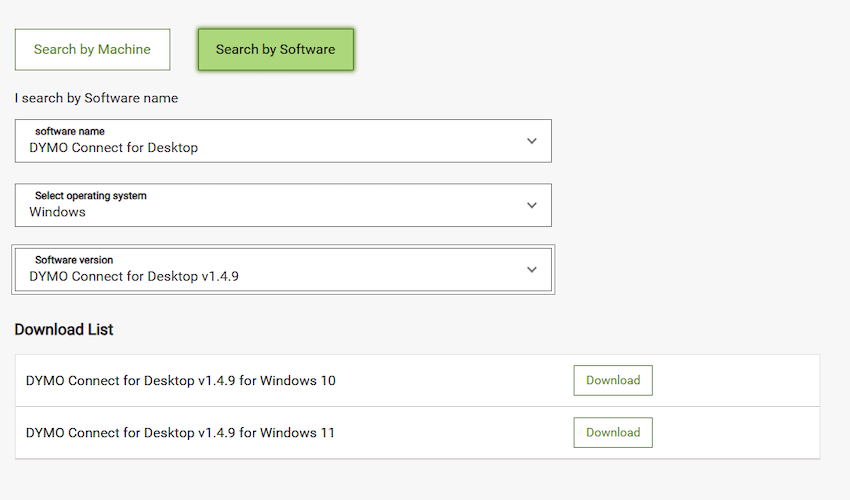Download DYMO Connect v1.4.9 for Windows 11
This screenshot has height=500, width=850.
tap(612, 432)
